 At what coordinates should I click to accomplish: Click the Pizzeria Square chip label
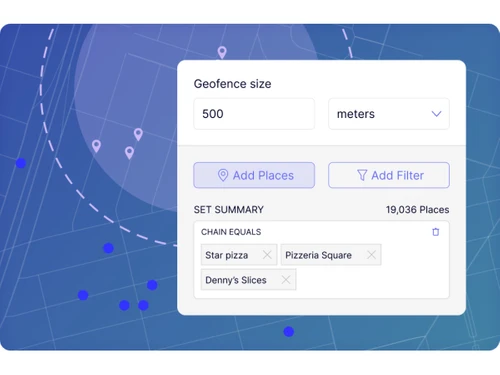click(318, 255)
